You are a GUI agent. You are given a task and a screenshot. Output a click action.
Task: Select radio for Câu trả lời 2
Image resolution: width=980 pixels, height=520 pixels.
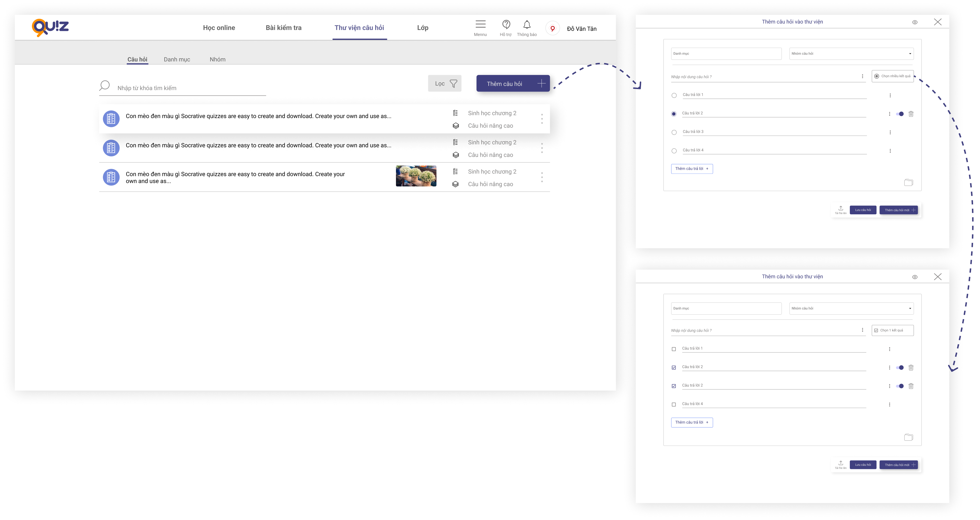[x=674, y=114]
